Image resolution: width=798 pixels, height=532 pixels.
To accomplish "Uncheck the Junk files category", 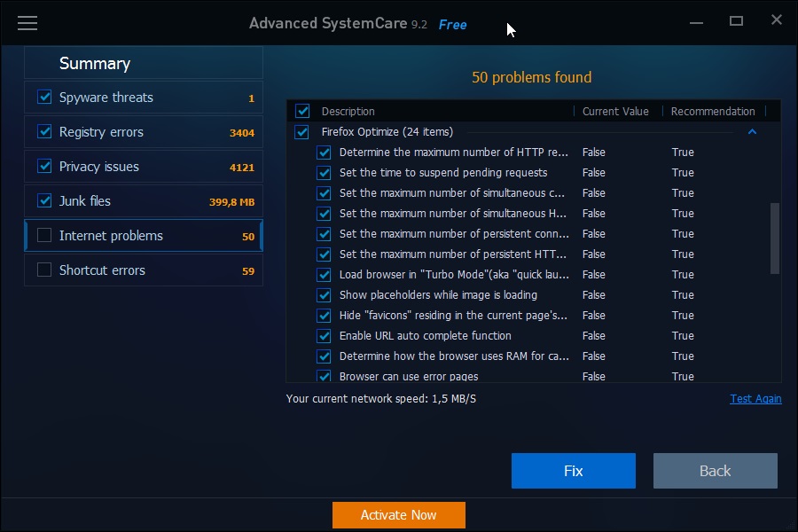I will (43, 200).
